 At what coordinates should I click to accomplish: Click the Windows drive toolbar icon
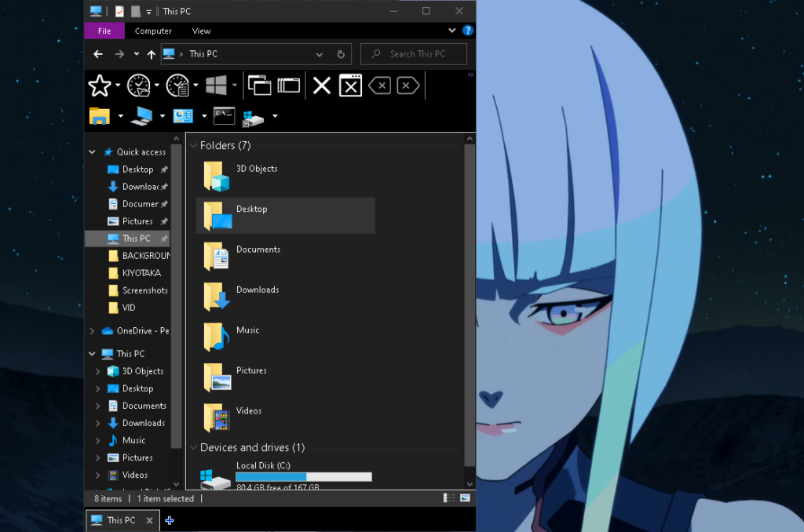pos(254,118)
